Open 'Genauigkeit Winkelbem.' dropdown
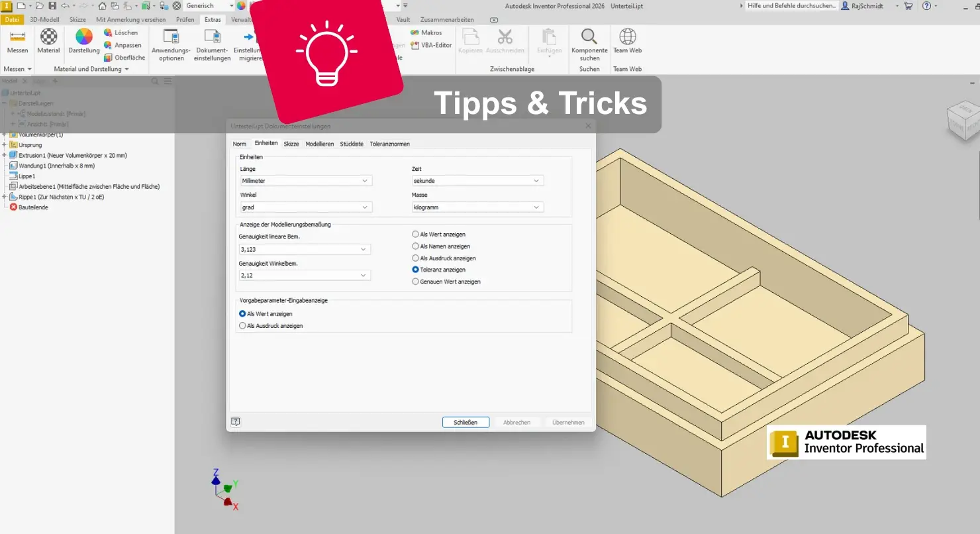The width and height of the screenshot is (980, 534). click(x=305, y=275)
